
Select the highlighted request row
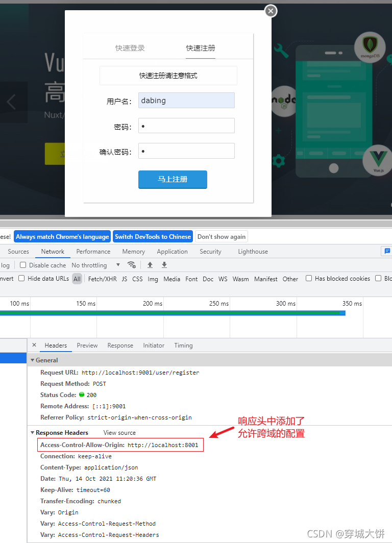click(x=13, y=358)
